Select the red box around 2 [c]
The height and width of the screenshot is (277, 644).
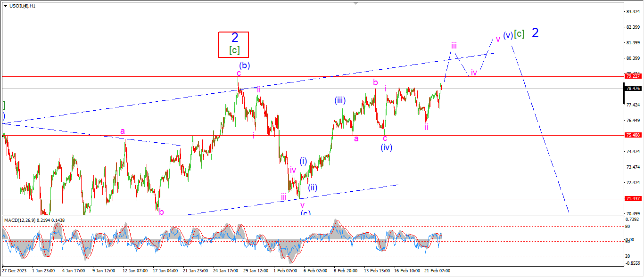click(x=233, y=45)
